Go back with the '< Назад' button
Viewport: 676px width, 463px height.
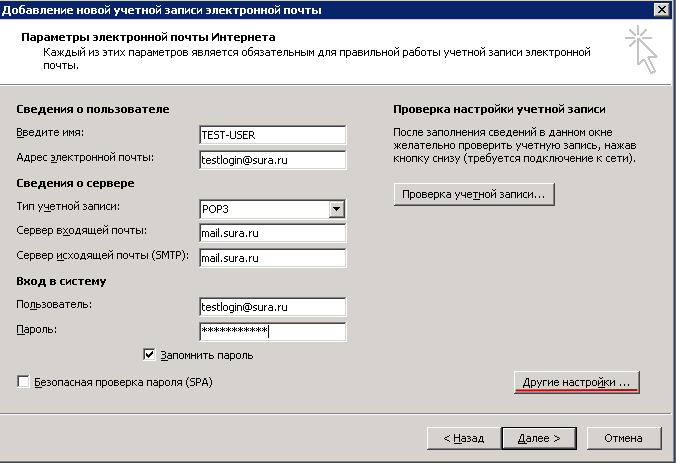click(x=457, y=438)
